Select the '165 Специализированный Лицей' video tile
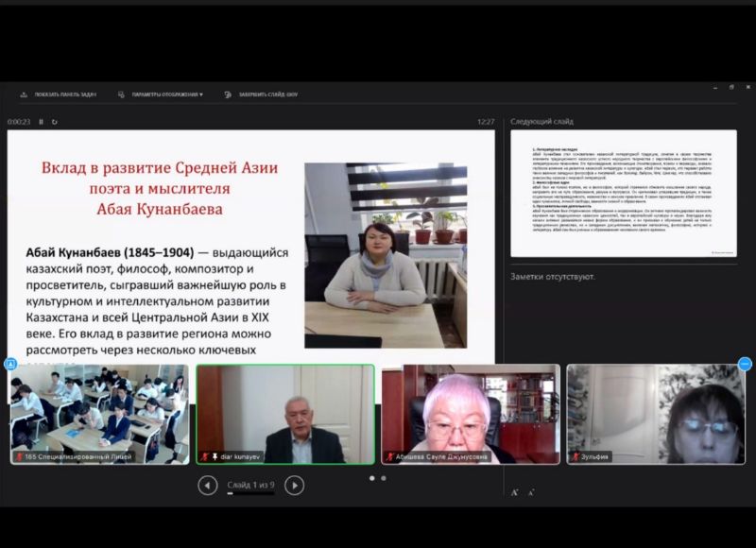Viewport: 756px width, 548px height. pos(99,414)
